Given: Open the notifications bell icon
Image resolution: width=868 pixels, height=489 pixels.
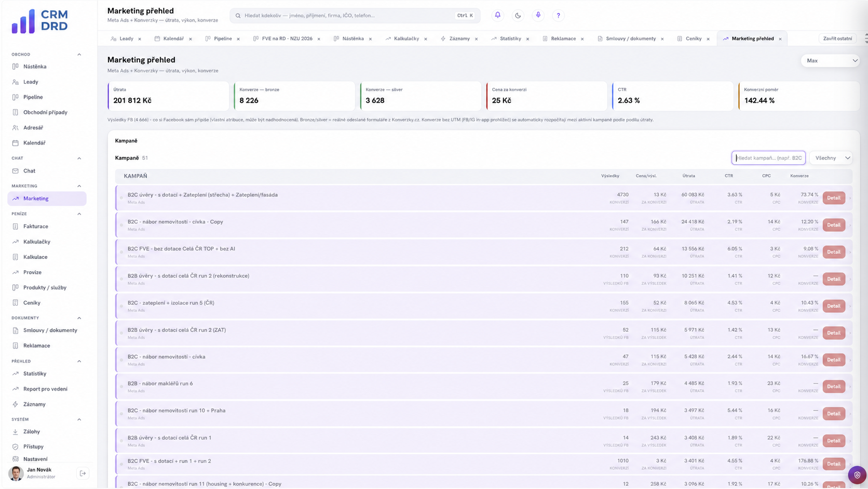Looking at the screenshot, I should (x=497, y=16).
